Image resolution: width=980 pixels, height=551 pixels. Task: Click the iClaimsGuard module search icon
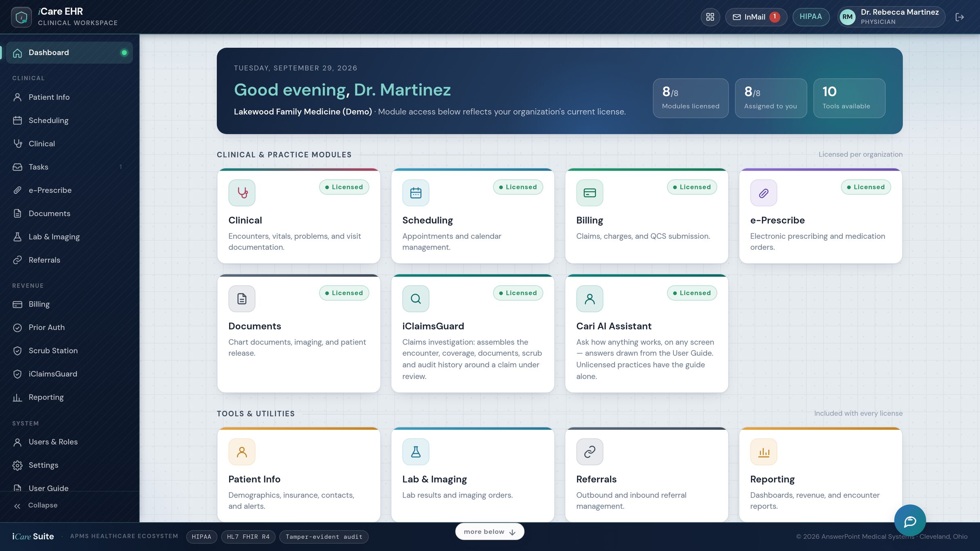point(416,299)
